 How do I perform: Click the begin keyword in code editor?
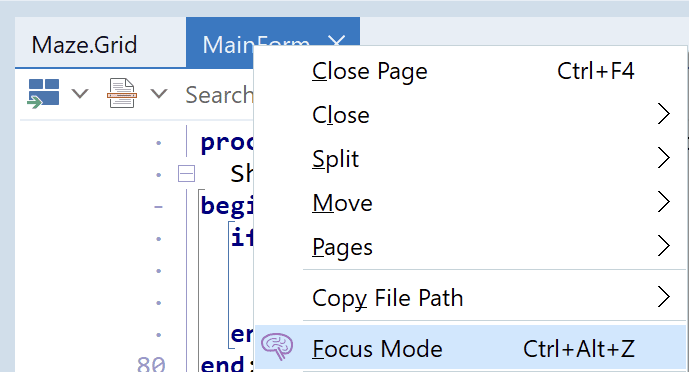tap(227, 205)
